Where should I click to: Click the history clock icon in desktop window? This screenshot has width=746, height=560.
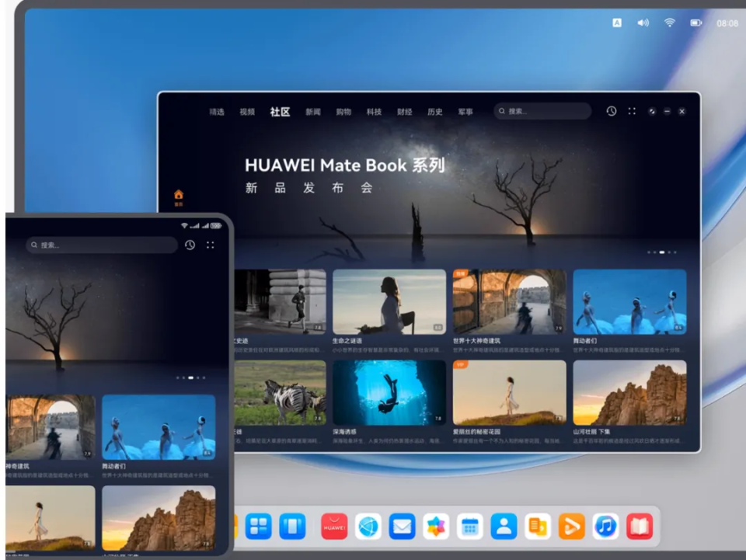pos(612,111)
